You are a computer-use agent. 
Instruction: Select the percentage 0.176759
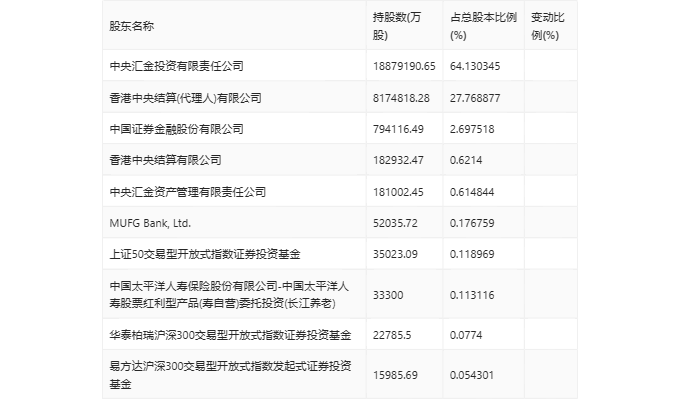pyautogui.click(x=472, y=223)
